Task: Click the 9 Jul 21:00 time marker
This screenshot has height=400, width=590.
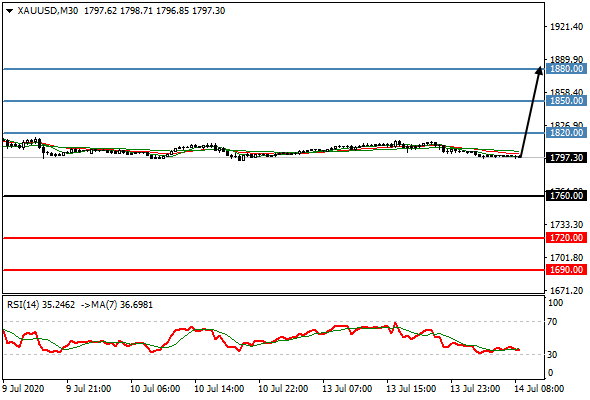Action: click(88, 389)
